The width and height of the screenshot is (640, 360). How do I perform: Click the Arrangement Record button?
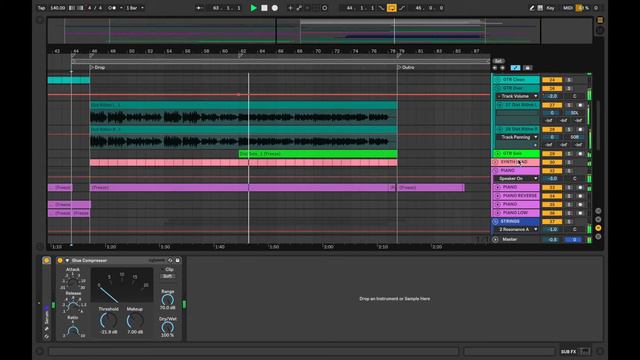click(x=275, y=8)
